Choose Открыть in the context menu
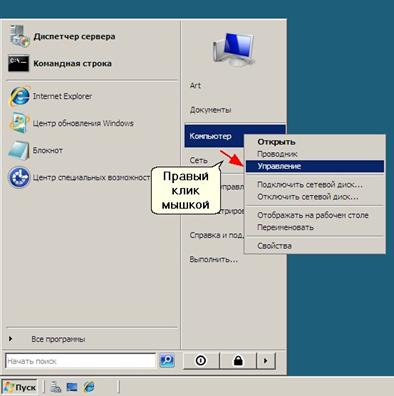 pos(315,142)
